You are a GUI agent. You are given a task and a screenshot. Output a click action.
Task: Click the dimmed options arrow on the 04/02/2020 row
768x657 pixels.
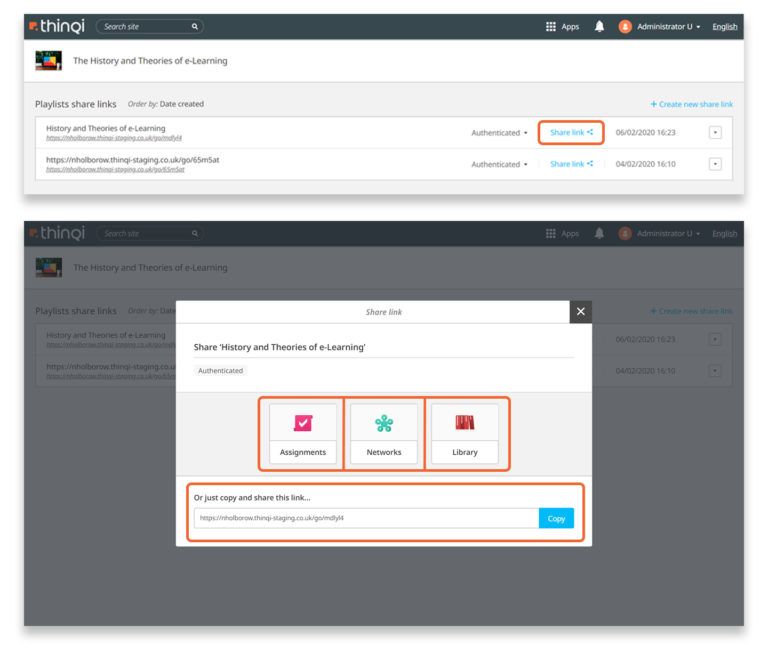coord(715,371)
